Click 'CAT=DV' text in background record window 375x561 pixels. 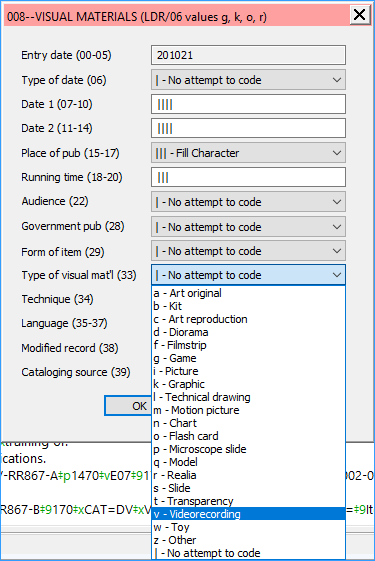[x=108, y=509]
